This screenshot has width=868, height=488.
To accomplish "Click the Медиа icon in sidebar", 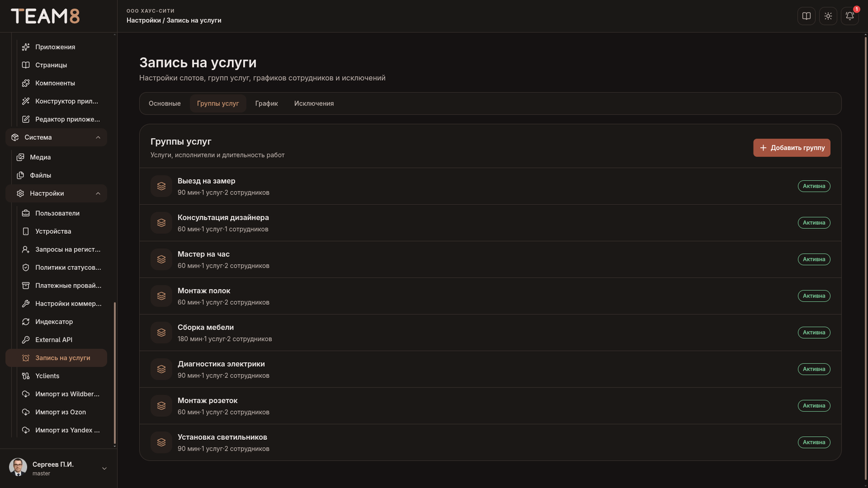I will pos(20,157).
